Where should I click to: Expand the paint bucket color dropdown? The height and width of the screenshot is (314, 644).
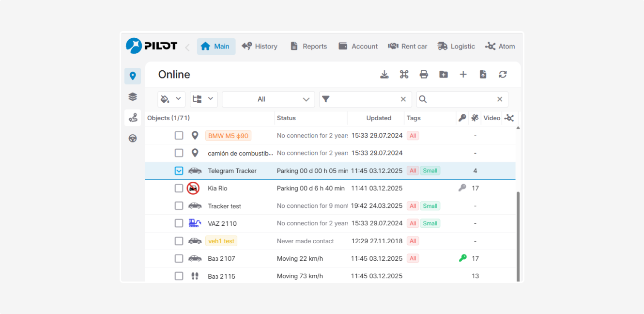(171, 99)
